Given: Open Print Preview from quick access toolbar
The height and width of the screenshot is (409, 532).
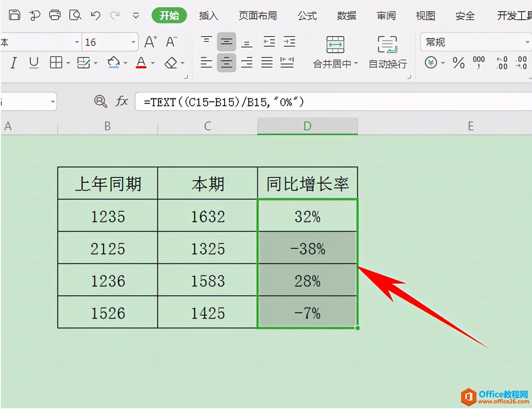Looking at the screenshot, I should 76,15.
